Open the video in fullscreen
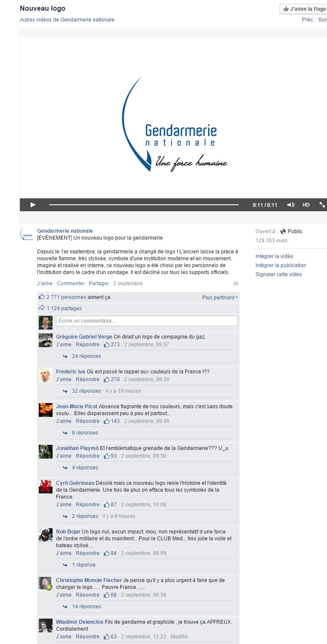The width and height of the screenshot is (327, 644). click(322, 205)
